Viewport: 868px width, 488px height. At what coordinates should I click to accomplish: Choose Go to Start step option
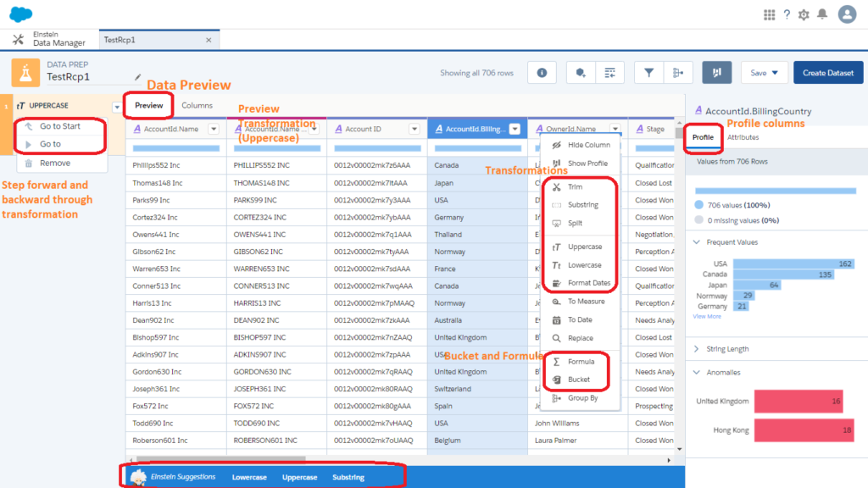coord(60,126)
